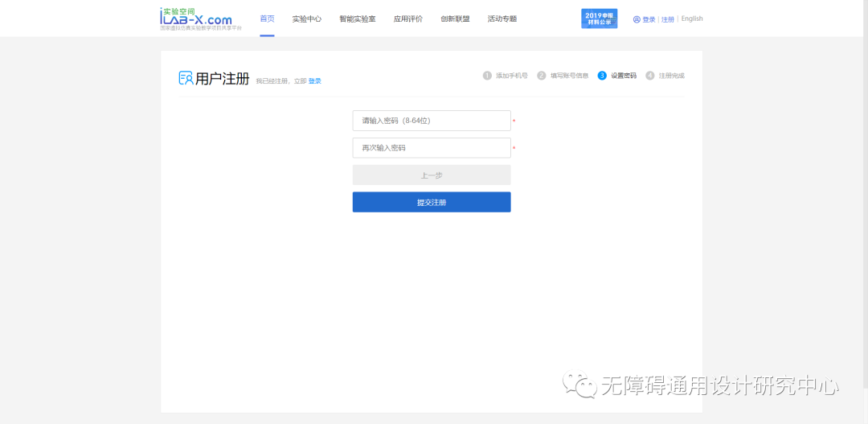Click step 1 circle 添加手机号

pos(487,76)
